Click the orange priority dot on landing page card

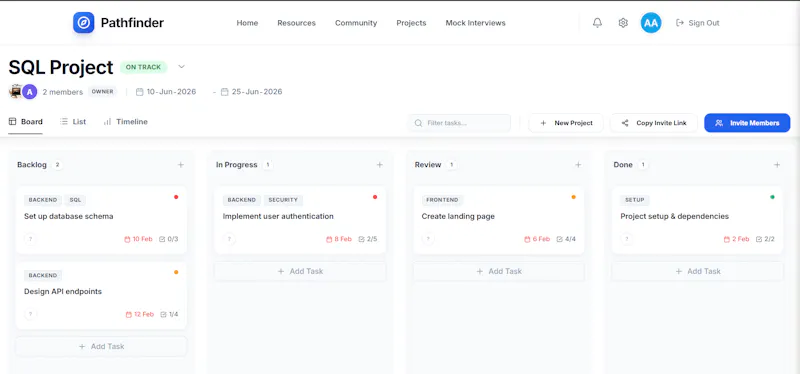coord(573,197)
